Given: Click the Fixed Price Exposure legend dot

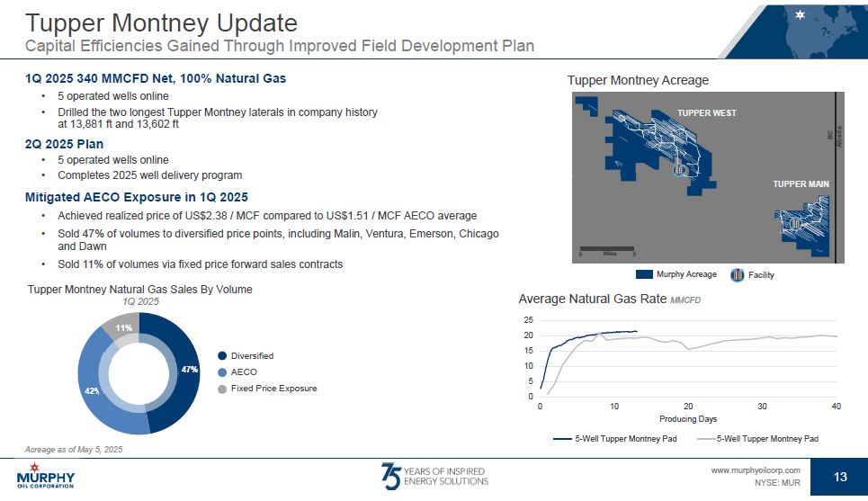Looking at the screenshot, I should click(x=223, y=389).
